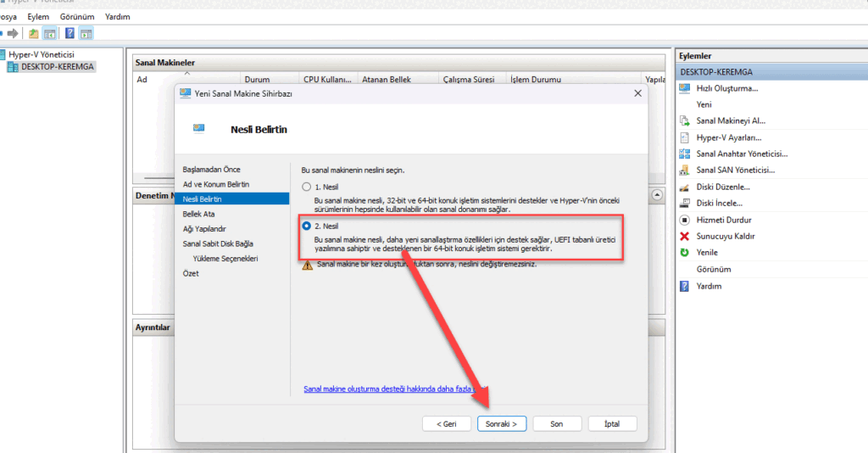
Task: Click the blue question mark help toolbar icon
Action: 70,33
